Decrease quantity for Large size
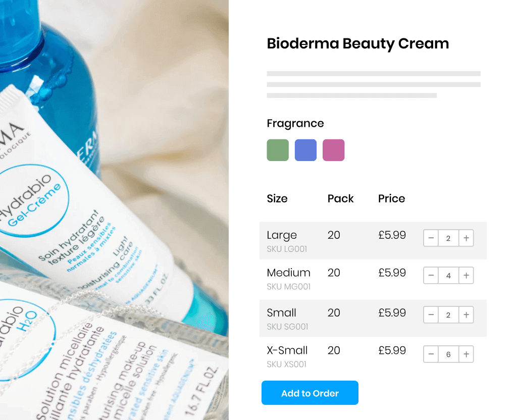This screenshot has width=516, height=420. 431,238
